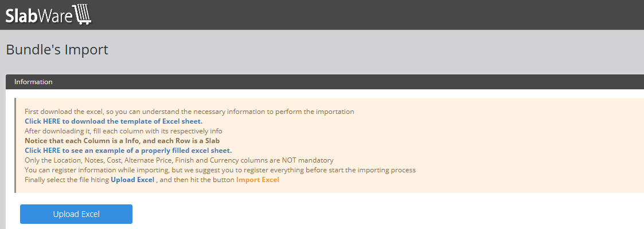The height and width of the screenshot is (229, 644).
Task: Click the 'You can register information' line
Action: pos(220,170)
